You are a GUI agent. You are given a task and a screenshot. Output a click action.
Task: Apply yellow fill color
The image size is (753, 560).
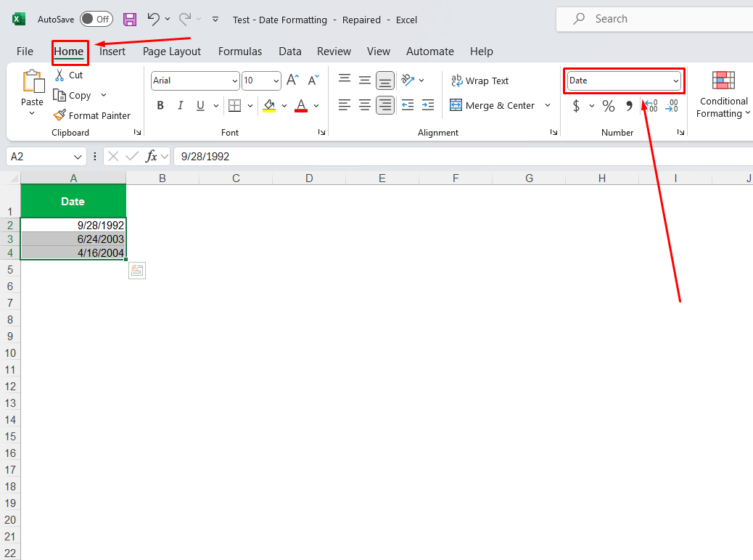pyautogui.click(x=269, y=105)
